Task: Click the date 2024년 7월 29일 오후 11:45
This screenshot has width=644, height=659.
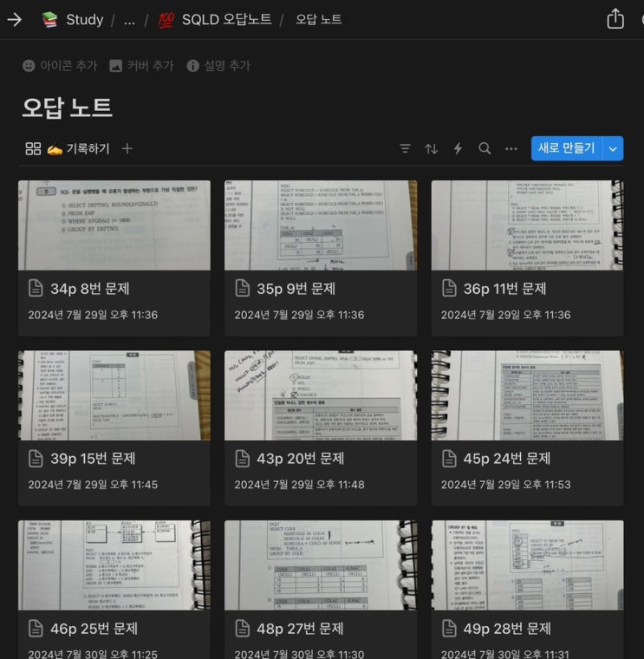Action: point(93,485)
